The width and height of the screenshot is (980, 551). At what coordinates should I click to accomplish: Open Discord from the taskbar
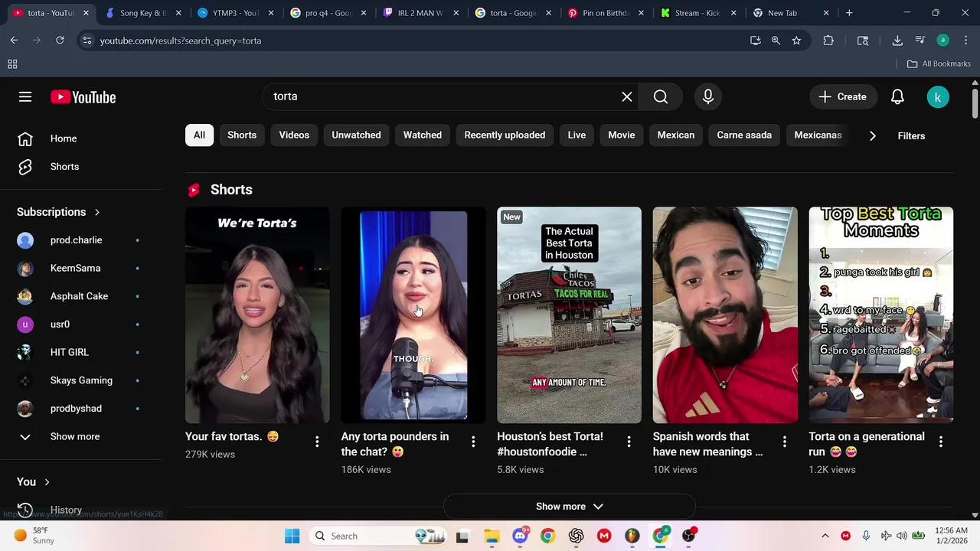520,536
